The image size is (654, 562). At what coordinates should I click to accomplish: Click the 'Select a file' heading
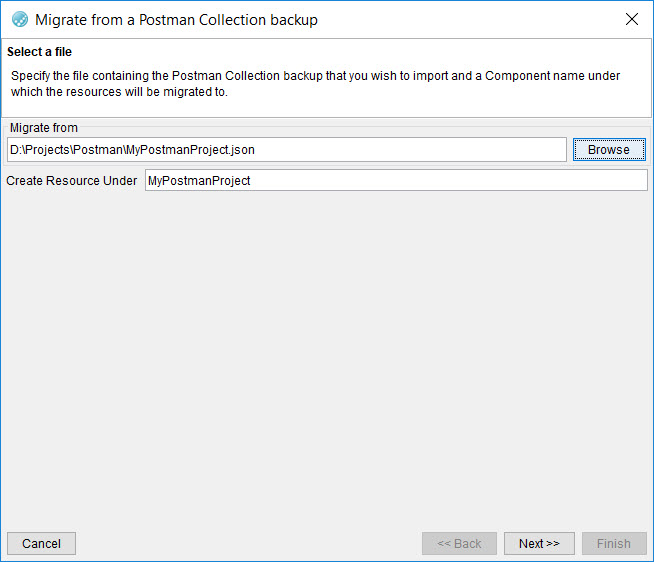click(39, 52)
